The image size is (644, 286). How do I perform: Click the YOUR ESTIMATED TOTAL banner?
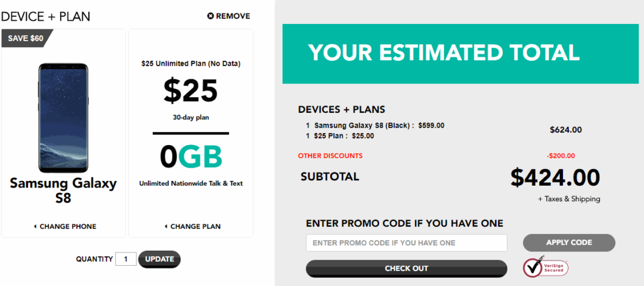pyautogui.click(x=460, y=54)
